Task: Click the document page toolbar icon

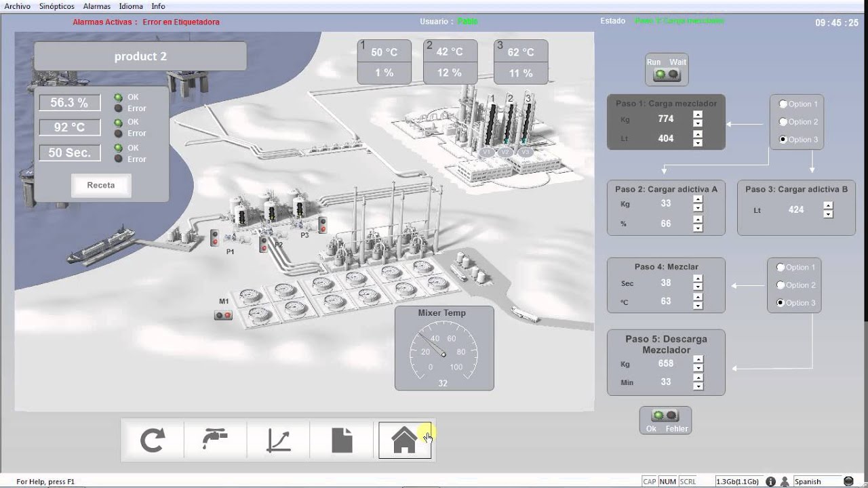Action: 342,441
